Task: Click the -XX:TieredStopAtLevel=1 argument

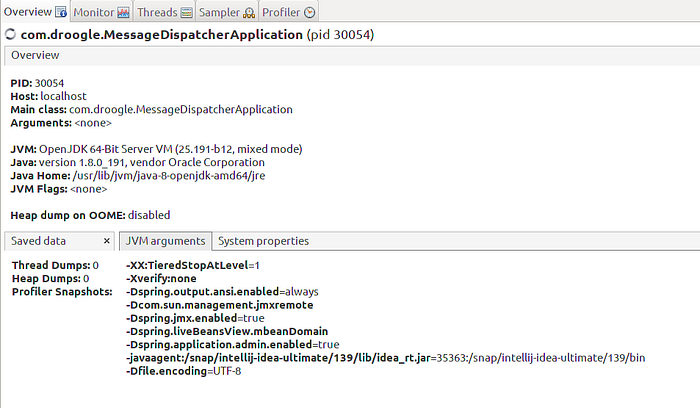Action: click(x=192, y=266)
